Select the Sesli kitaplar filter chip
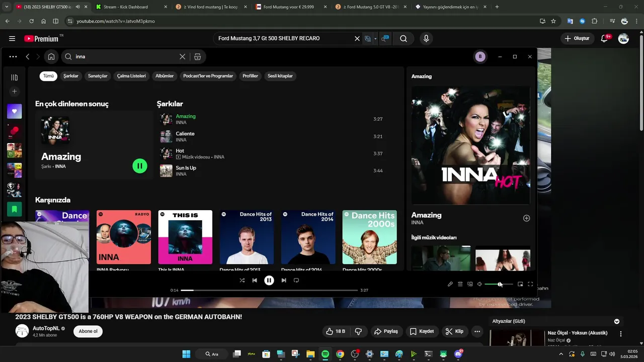Image resolution: width=644 pixels, height=362 pixels. click(x=280, y=76)
